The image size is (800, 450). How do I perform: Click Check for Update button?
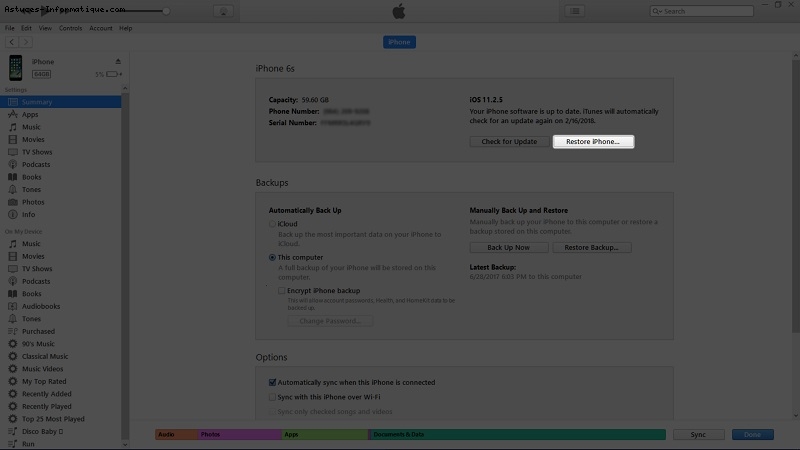509,141
